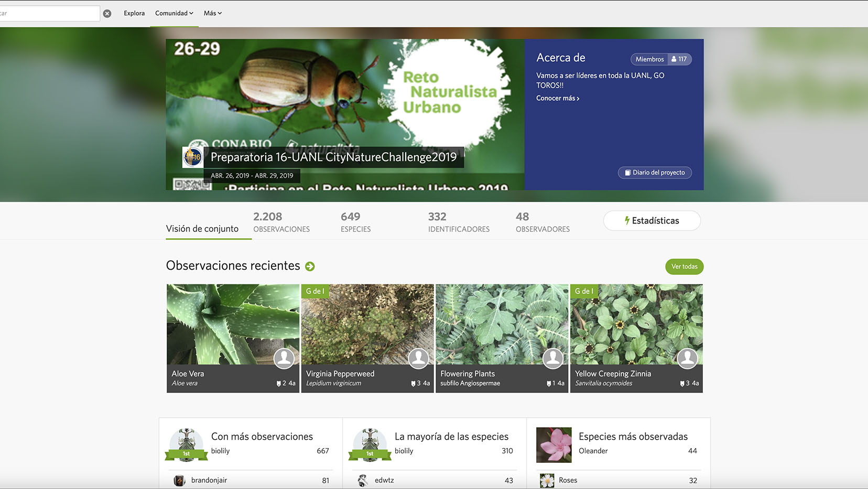Open the Explora menu item

(134, 13)
